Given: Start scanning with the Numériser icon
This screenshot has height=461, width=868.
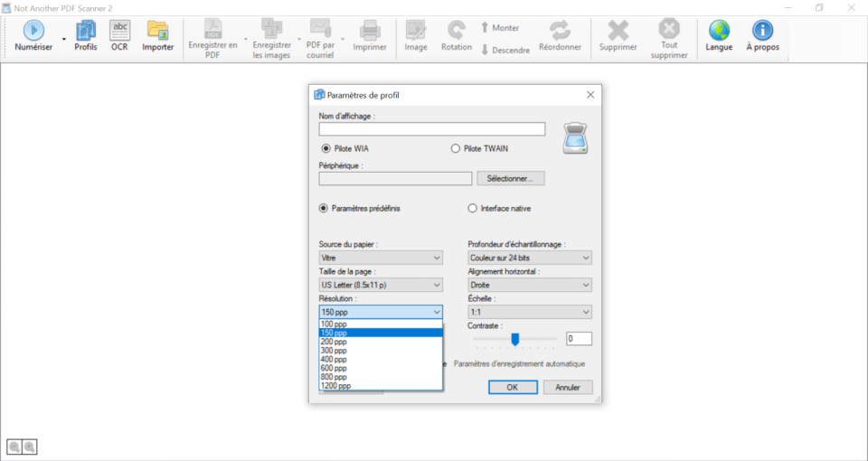Looking at the screenshot, I should pos(33,31).
